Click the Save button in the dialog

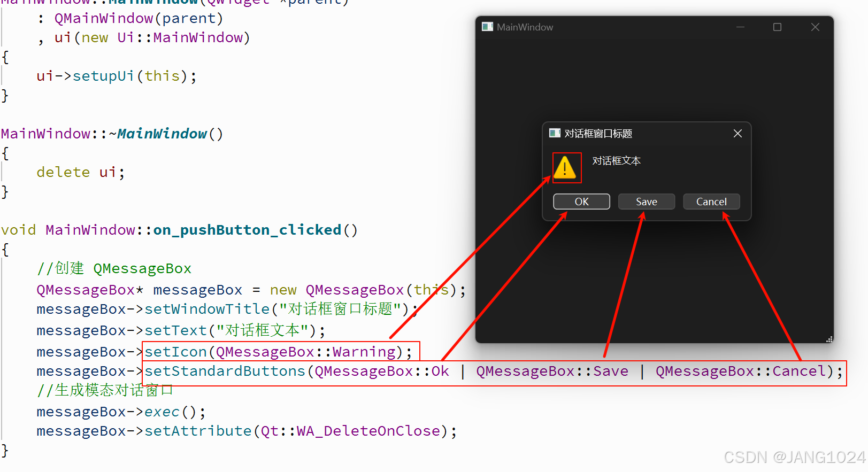647,202
